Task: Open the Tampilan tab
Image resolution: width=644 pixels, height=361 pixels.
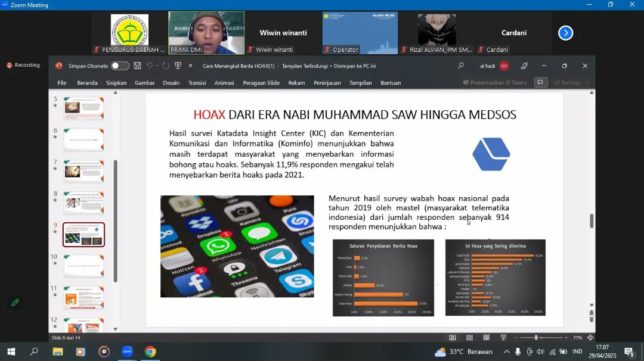Action: [x=361, y=82]
